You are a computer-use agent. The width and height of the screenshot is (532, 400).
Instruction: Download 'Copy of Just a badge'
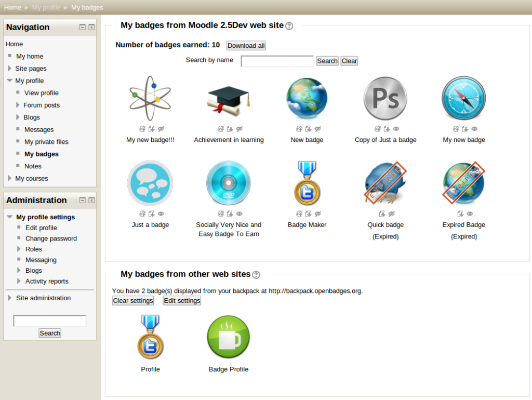tap(387, 129)
